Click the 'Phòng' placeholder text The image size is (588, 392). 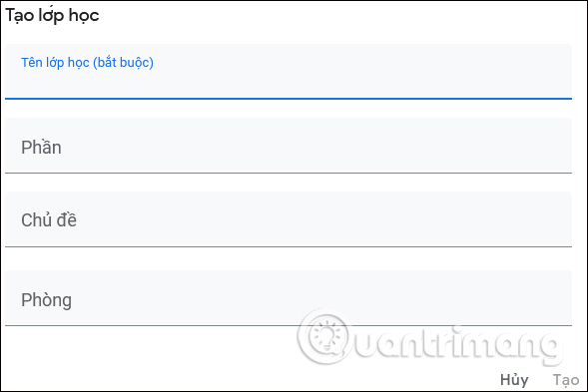point(46,300)
